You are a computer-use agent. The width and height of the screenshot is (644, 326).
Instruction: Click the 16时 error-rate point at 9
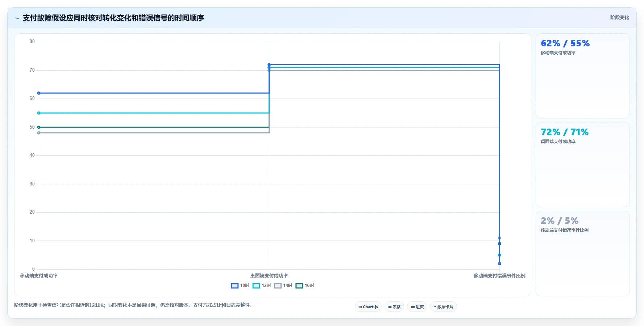(499, 244)
